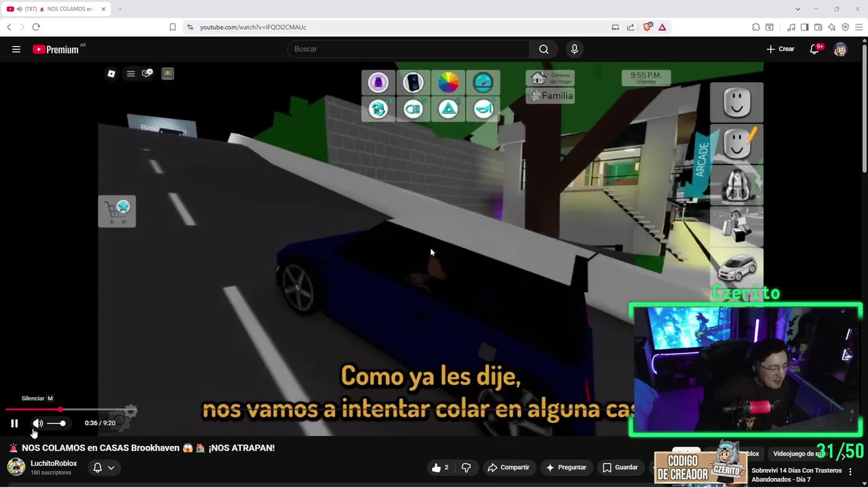Open the Brave VPN shield icon
This screenshot has width=868, height=488.
845,27
